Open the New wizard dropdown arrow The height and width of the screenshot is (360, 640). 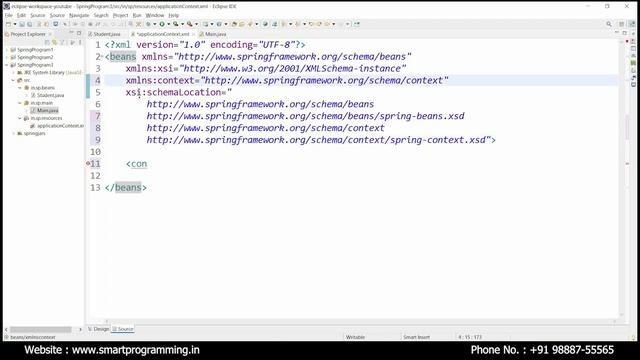(15, 24)
